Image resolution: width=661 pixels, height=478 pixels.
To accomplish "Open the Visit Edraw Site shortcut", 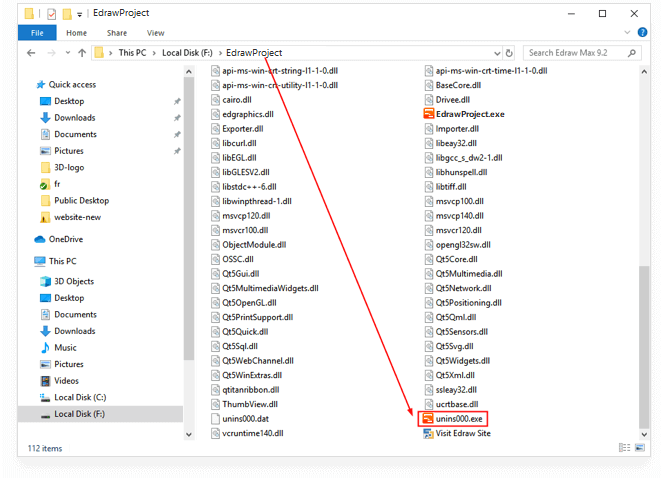I will pos(457,433).
